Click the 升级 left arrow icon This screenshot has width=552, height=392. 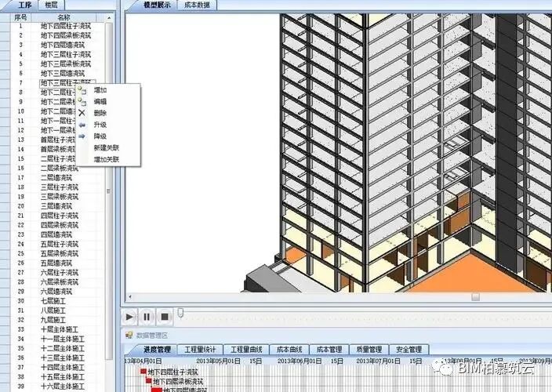click(x=82, y=125)
